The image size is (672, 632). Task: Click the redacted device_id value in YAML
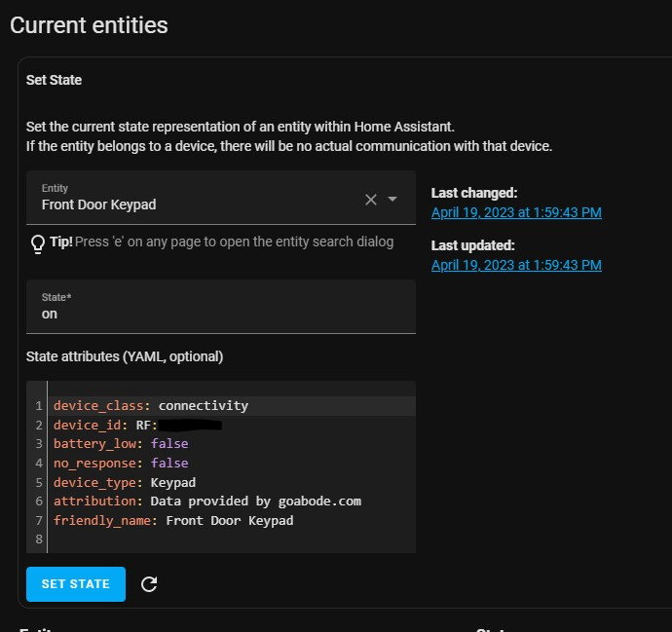(190, 425)
